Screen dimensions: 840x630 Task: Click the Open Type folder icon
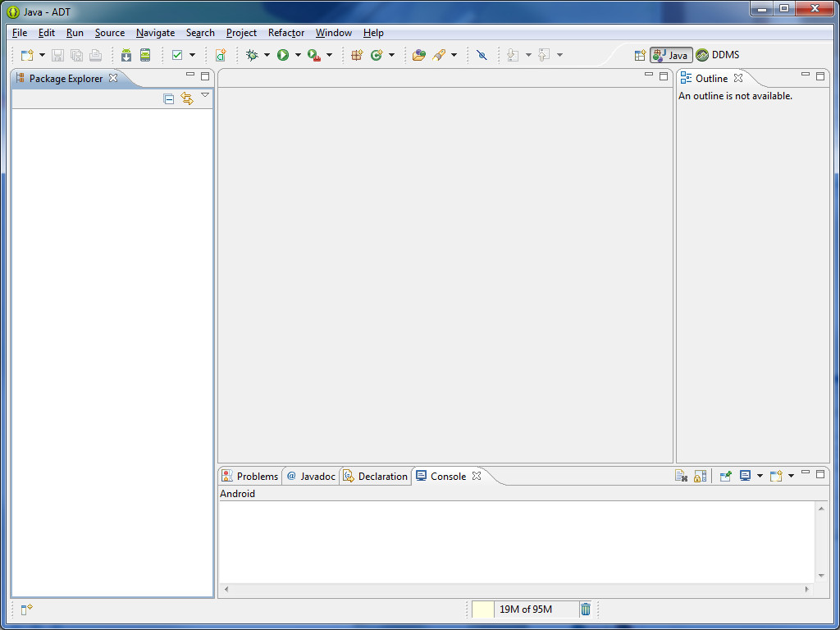[419, 55]
